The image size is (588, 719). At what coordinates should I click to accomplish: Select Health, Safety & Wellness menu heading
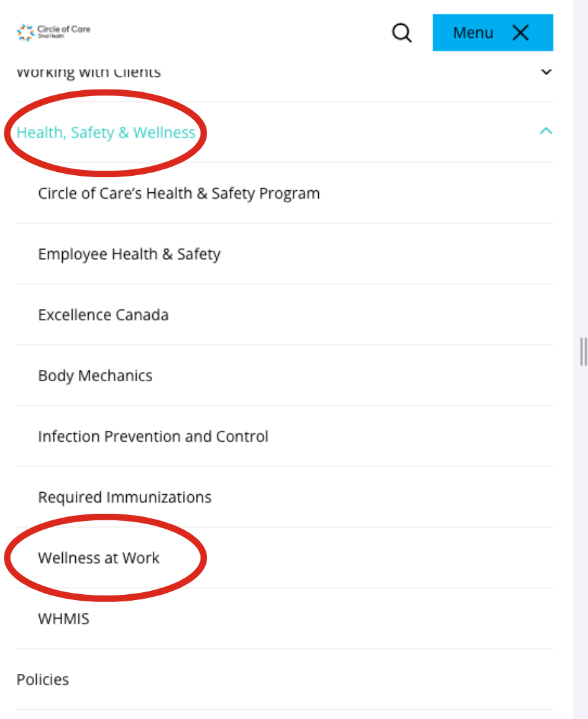(106, 133)
